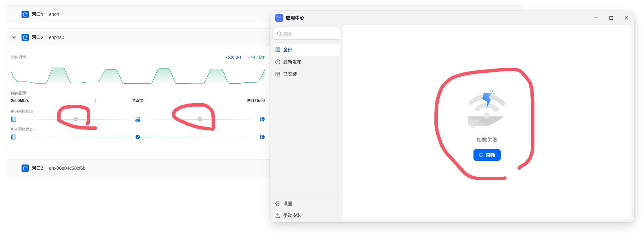The height and width of the screenshot is (234, 644).
Task: Open 手动安装 in App Center sidebar
Action: click(x=306, y=215)
